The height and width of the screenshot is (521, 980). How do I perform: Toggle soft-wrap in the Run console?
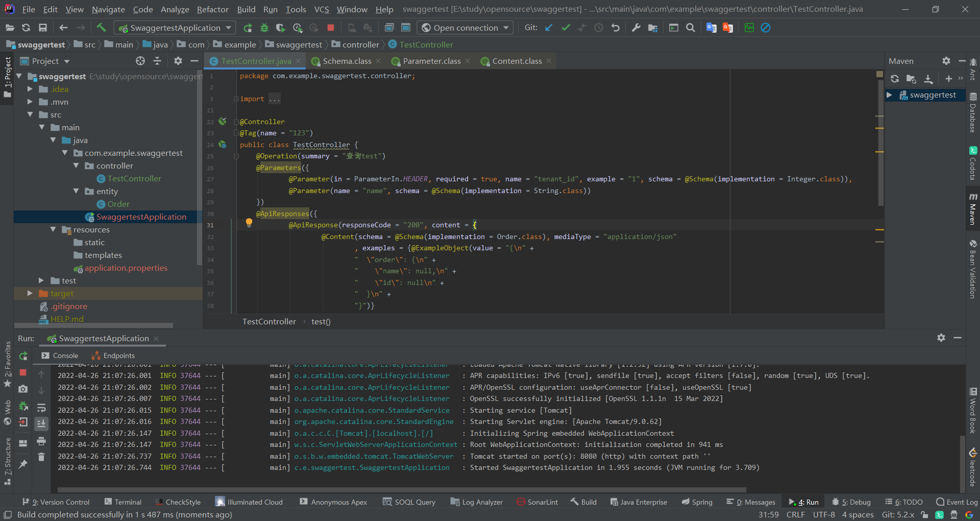[x=41, y=408]
